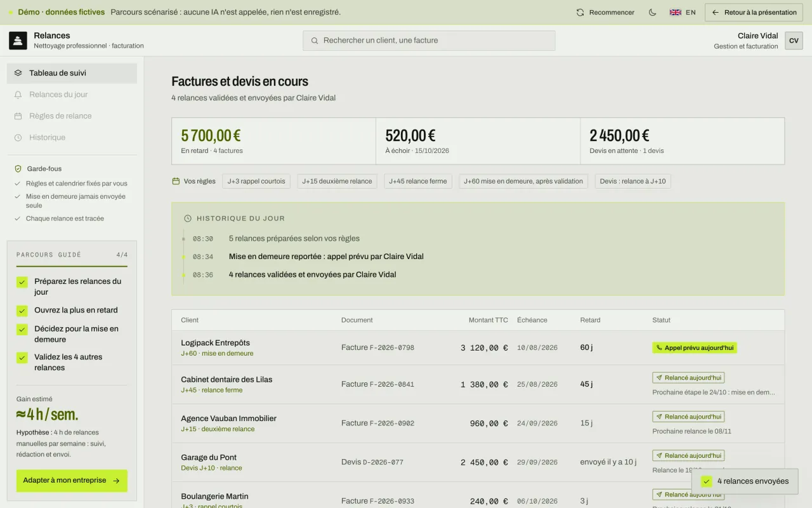
Task: Click Appel prévu aujourd'hui status badge
Action: tap(695, 348)
